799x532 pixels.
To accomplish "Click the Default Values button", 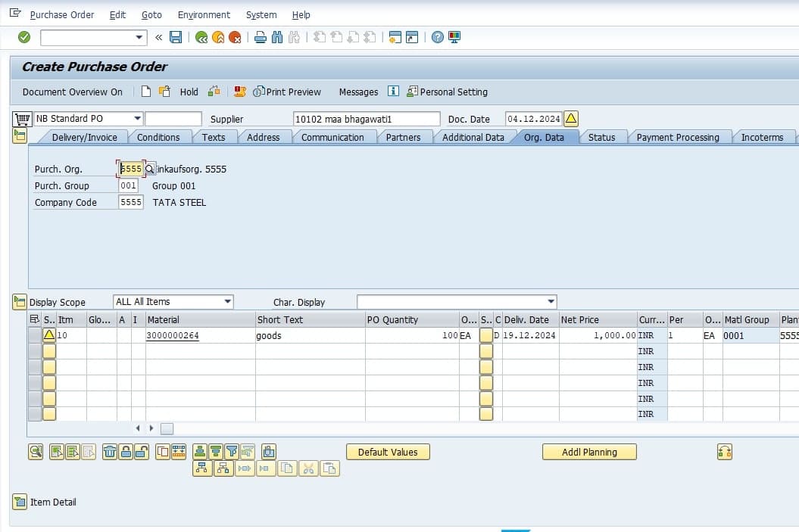I will click(x=388, y=452).
